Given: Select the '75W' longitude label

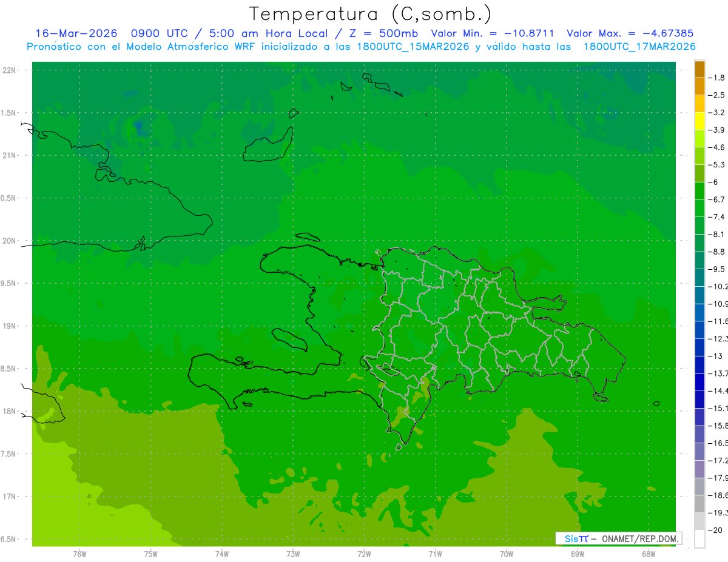Looking at the screenshot, I should pyautogui.click(x=151, y=554).
